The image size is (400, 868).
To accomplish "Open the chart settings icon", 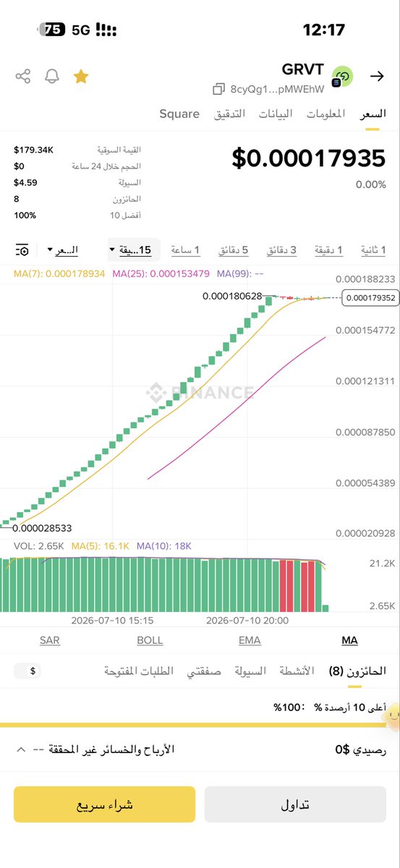I will click(22, 250).
